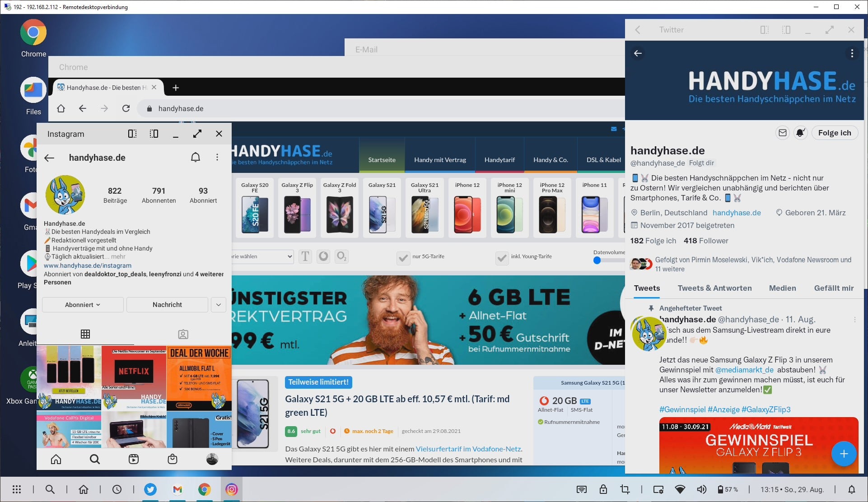Go back in the Instagram profile header
Viewport: 868px width, 502px height.
(x=49, y=158)
